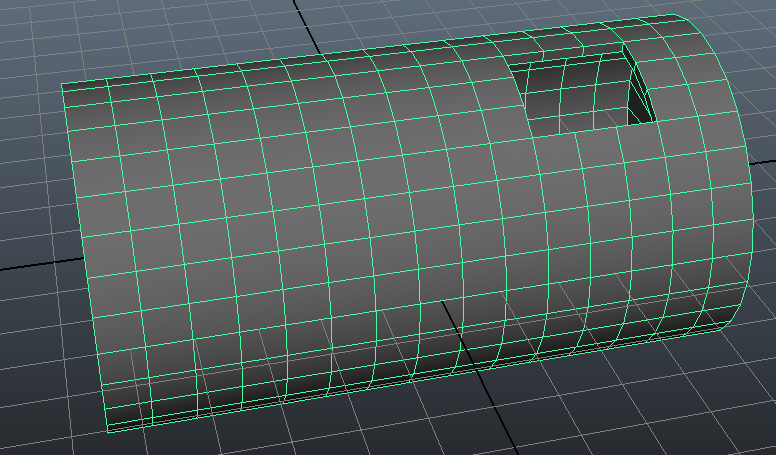Select the top-left corner vertex of the mesh
Viewport: 776px width, 455px height.
pos(62,85)
